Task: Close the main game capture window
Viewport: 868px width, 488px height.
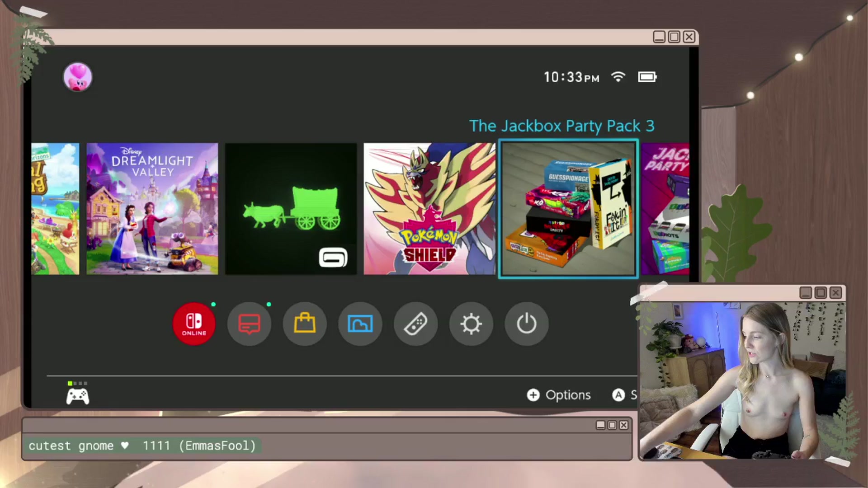Action: (x=689, y=37)
